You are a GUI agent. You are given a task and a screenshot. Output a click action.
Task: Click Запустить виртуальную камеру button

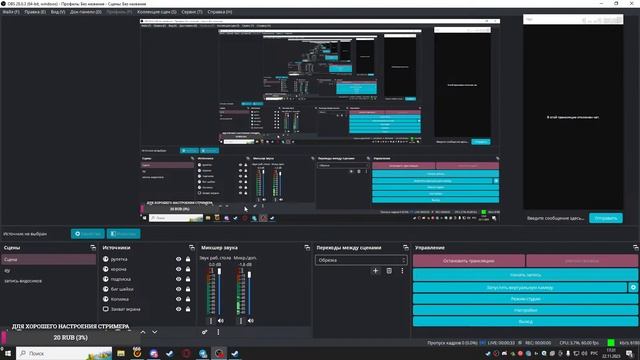[x=520, y=287]
